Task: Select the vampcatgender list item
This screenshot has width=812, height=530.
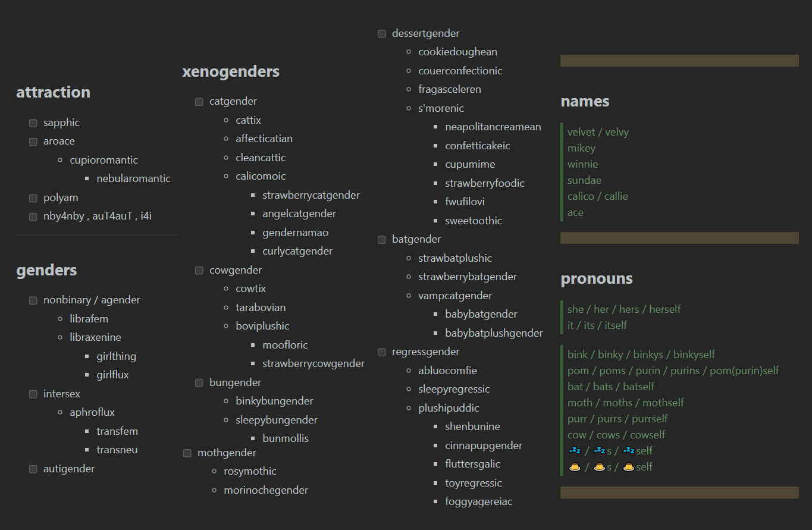Action: click(455, 296)
